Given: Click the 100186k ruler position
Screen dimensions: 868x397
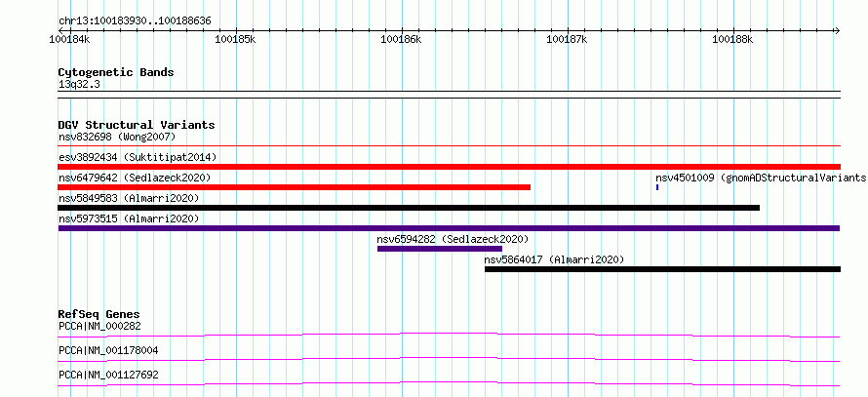Looking at the screenshot, I should [402, 39].
